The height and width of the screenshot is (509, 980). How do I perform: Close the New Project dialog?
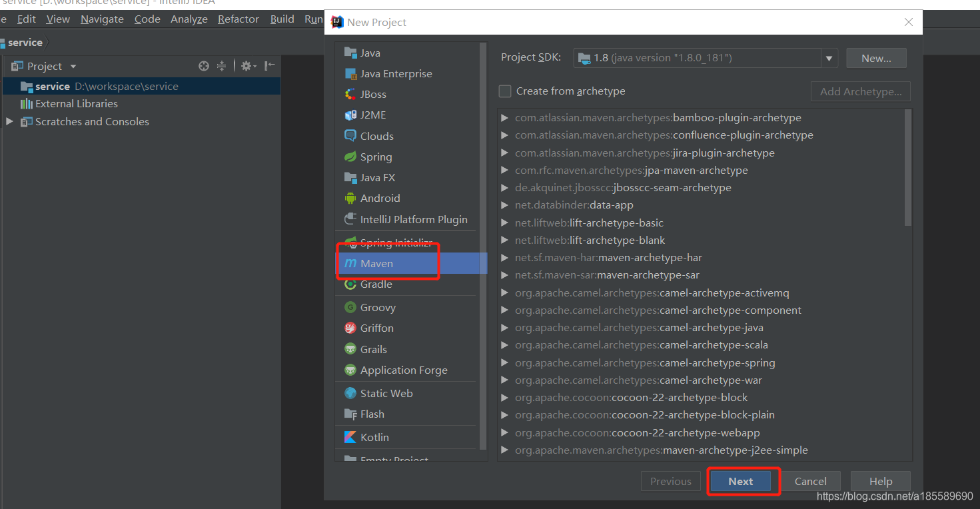point(908,22)
